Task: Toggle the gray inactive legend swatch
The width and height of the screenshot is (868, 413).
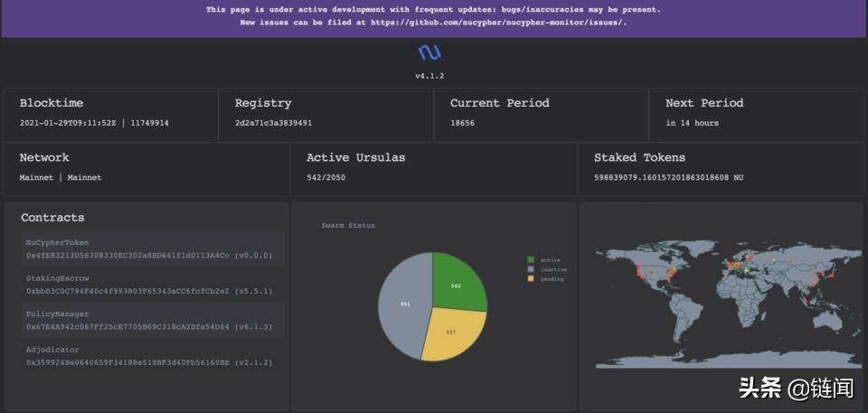Action: click(x=532, y=269)
